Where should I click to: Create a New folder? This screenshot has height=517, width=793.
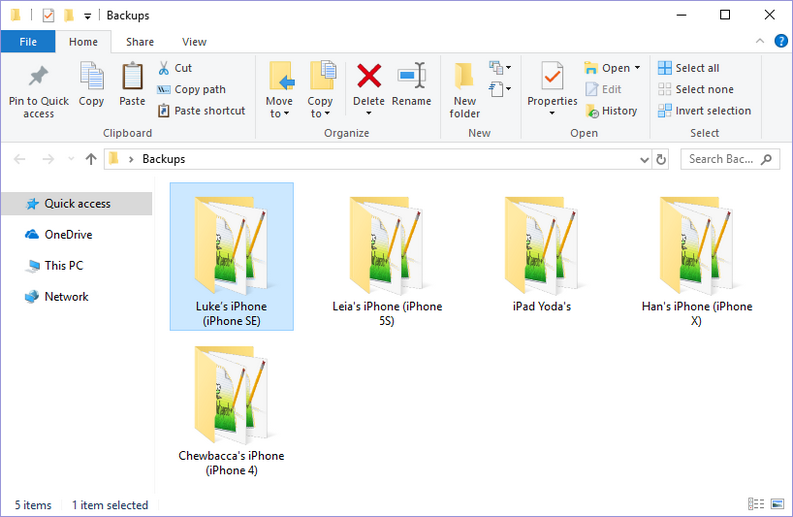click(464, 90)
